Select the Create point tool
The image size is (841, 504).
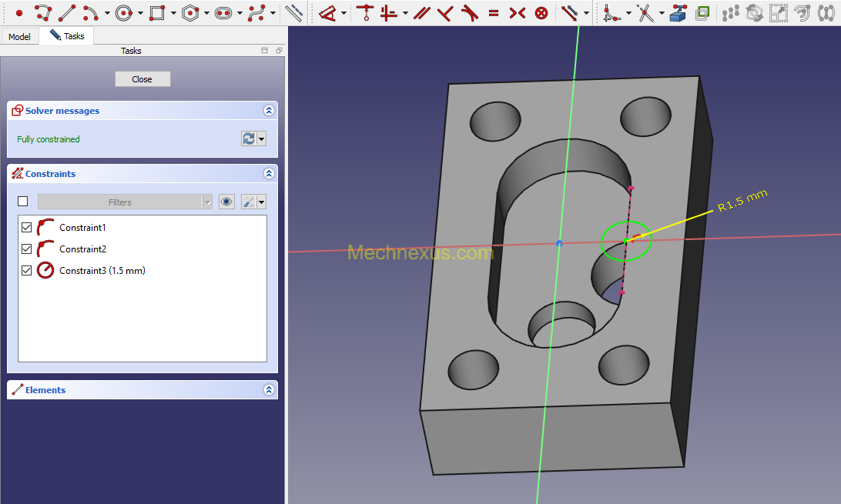19,13
